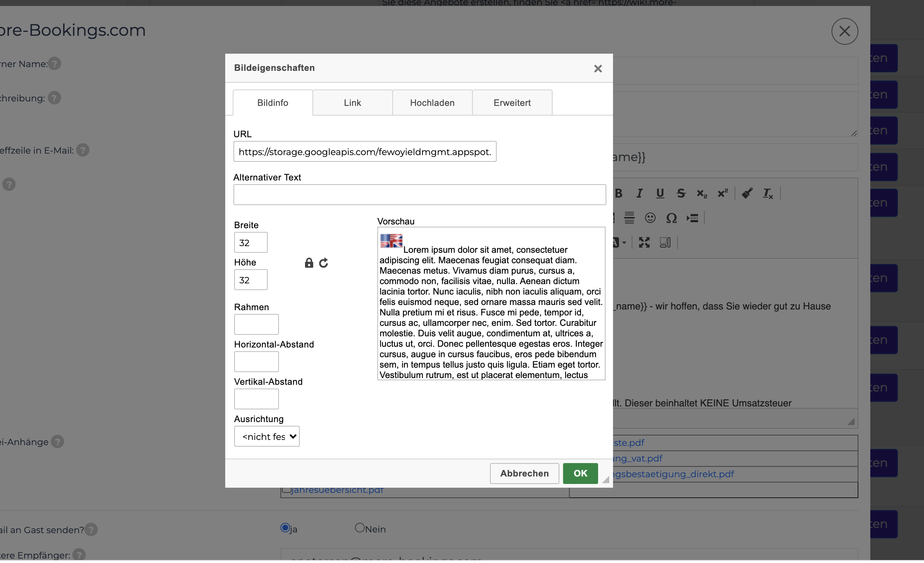Click the UK flag preview image
The image size is (924, 563).
pos(391,241)
